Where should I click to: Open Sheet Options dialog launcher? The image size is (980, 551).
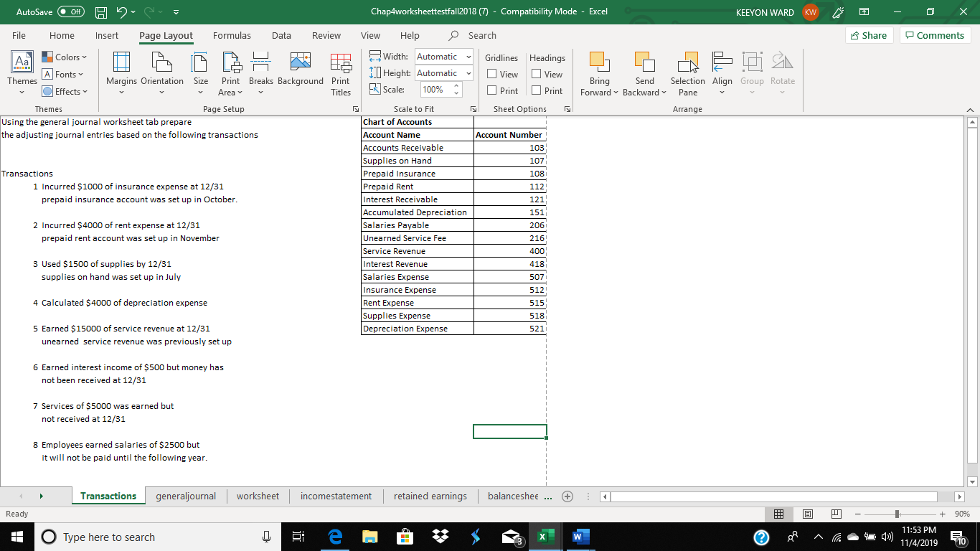pos(567,109)
